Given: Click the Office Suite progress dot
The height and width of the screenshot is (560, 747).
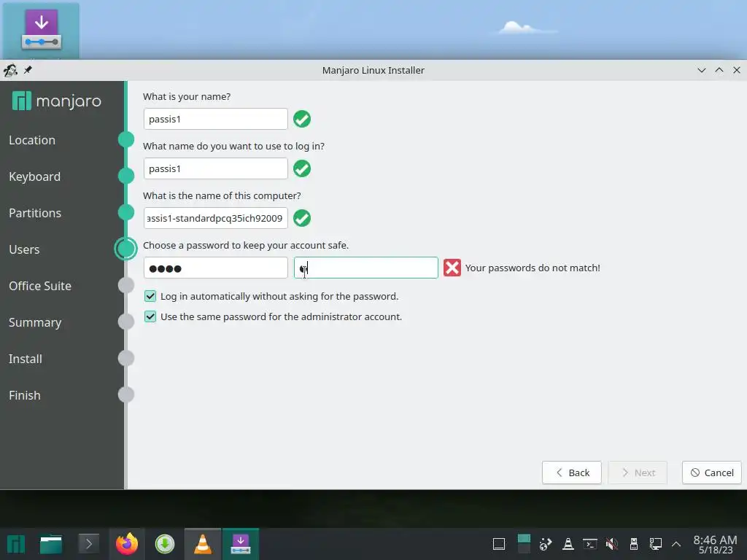Looking at the screenshot, I should pyautogui.click(x=125, y=285).
